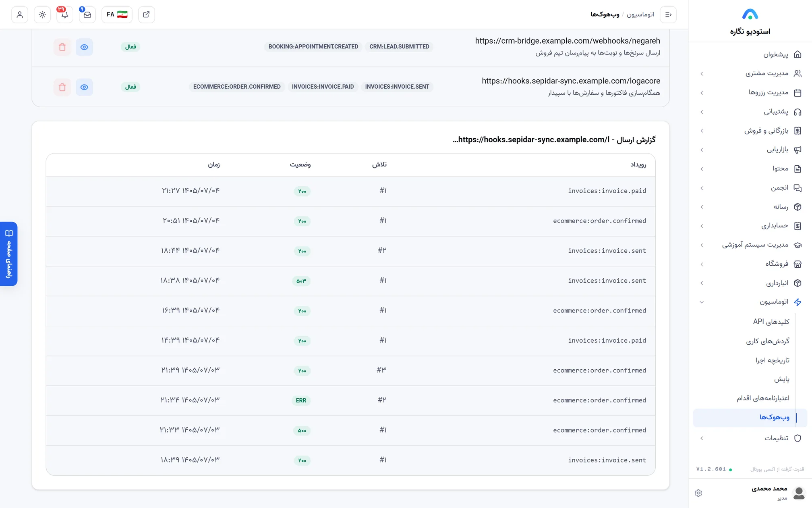Click the فروشگاه store icon in sidebar
This screenshot has width=812, height=508.
(797, 264)
